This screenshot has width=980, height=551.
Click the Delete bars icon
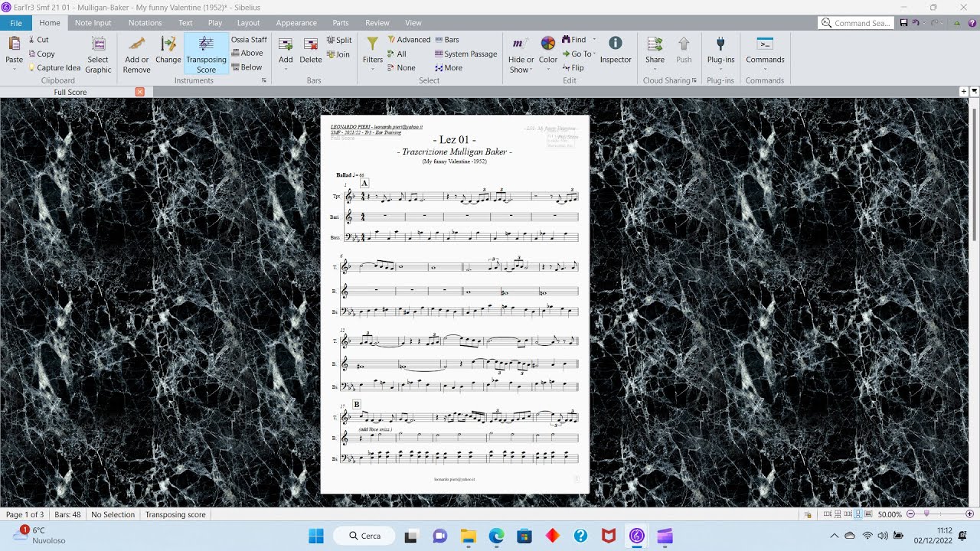pos(311,44)
